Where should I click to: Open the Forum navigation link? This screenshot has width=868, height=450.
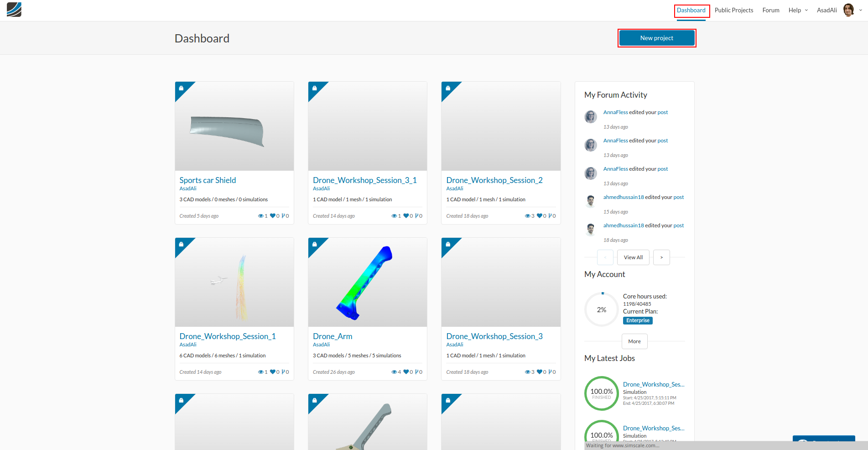click(x=771, y=10)
